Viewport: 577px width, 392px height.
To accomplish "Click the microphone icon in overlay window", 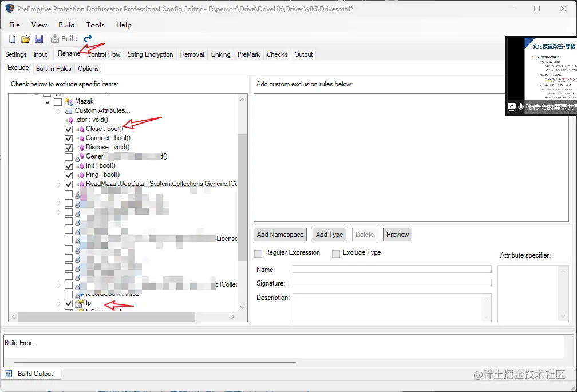I will coord(521,107).
